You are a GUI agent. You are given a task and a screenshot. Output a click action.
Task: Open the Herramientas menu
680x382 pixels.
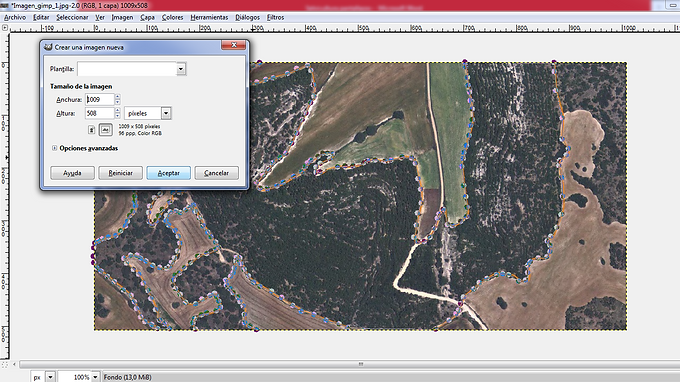209,17
